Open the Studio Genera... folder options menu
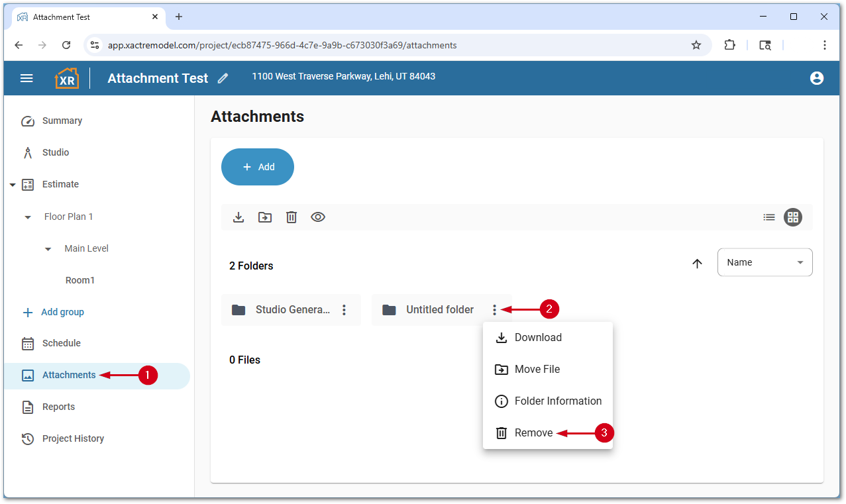The height and width of the screenshot is (504, 846). 344,310
